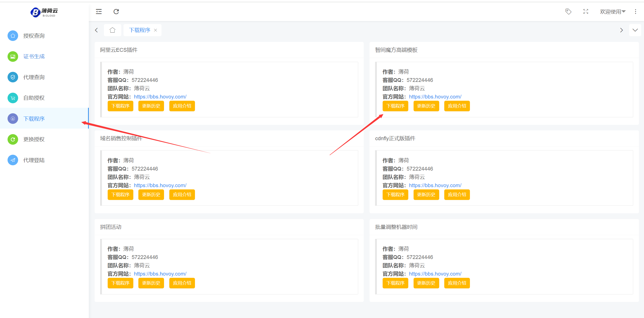
Task: Click 下载程序 button for 拼团活动
Action: pyautogui.click(x=120, y=283)
